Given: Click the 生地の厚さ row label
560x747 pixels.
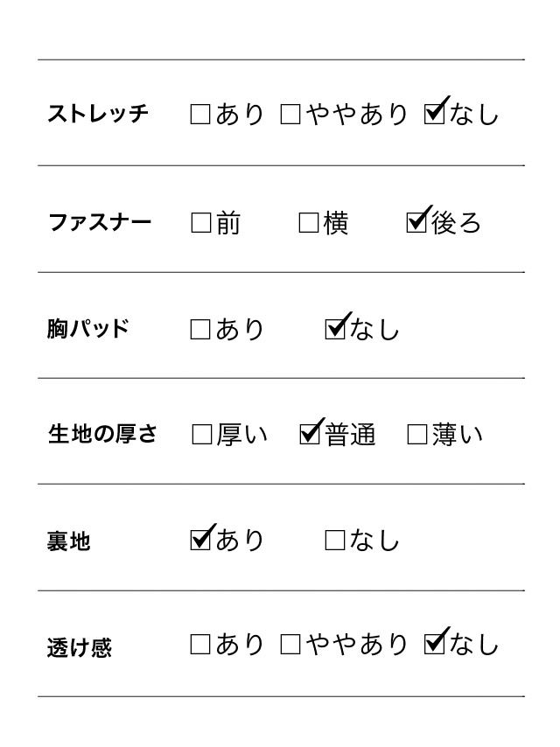Looking at the screenshot, I should 102,435.
